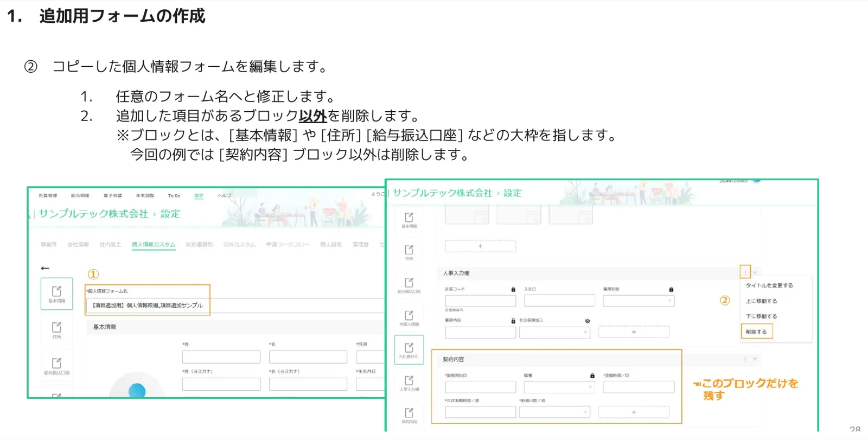Viewport: 868px width, 439px height.
Task: Switch to 社内風土 settings tab
Action: click(x=110, y=245)
